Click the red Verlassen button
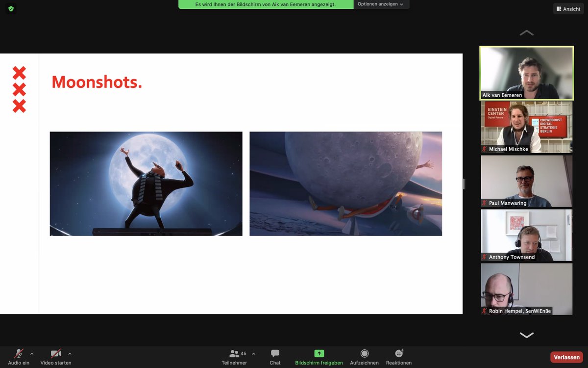The width and height of the screenshot is (588, 368). pos(566,357)
